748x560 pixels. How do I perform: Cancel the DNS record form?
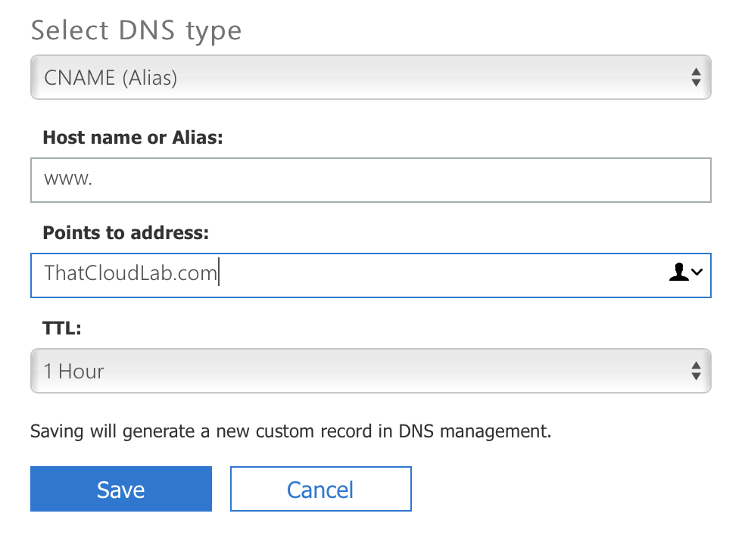click(320, 489)
